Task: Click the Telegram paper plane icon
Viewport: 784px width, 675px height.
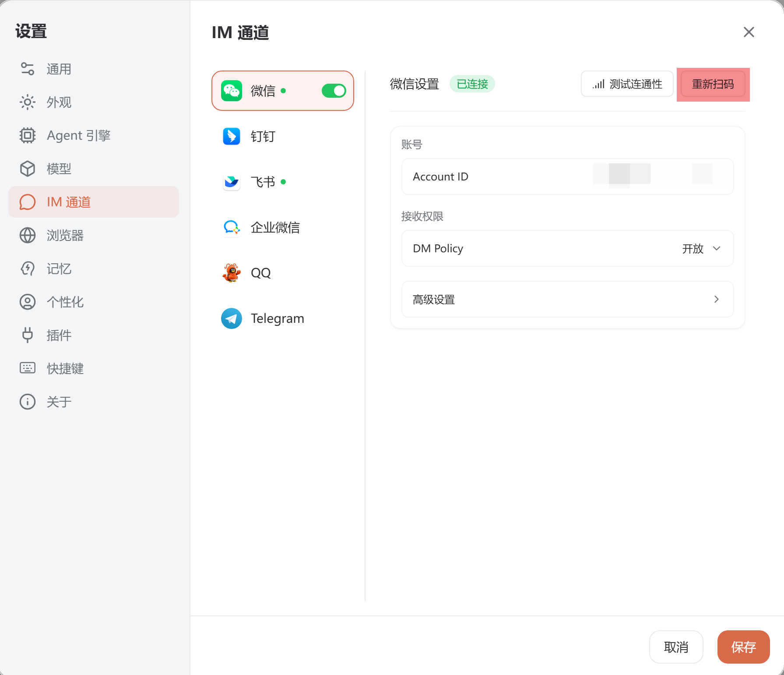Action: tap(232, 318)
